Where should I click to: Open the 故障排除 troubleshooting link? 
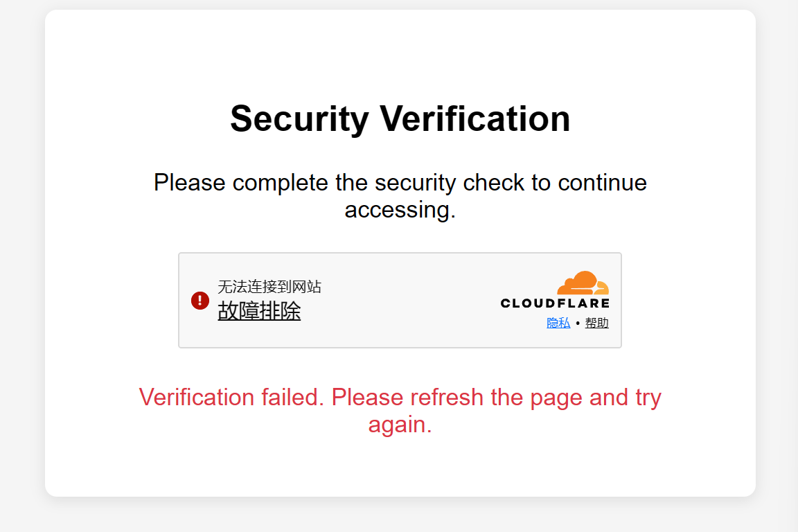259,311
